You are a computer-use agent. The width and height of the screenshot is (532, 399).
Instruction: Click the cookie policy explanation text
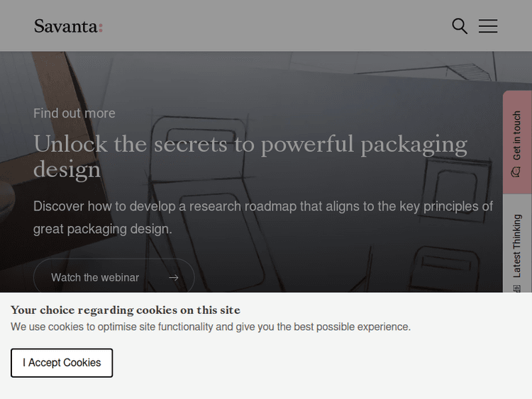tap(210, 327)
